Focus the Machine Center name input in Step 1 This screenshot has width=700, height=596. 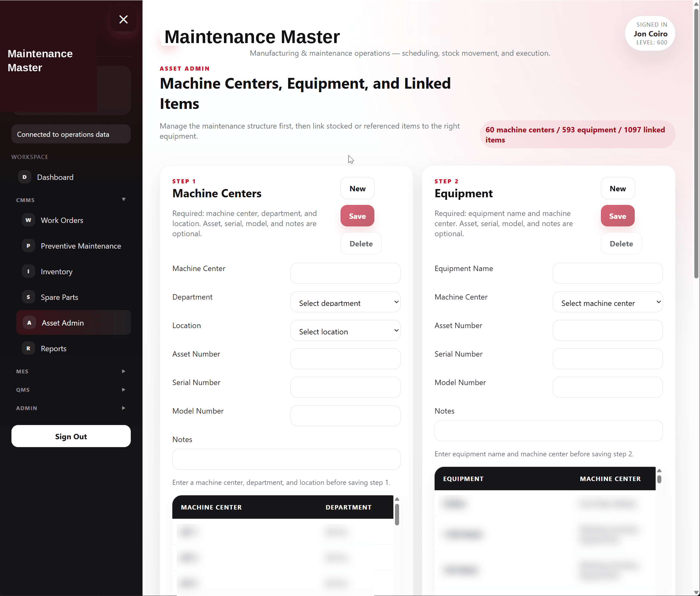[x=345, y=273]
